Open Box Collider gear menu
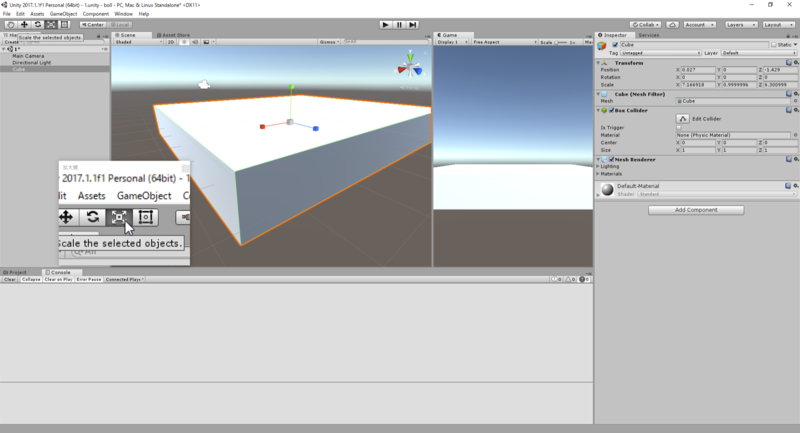This screenshot has height=433, width=800. pyautogui.click(x=796, y=110)
